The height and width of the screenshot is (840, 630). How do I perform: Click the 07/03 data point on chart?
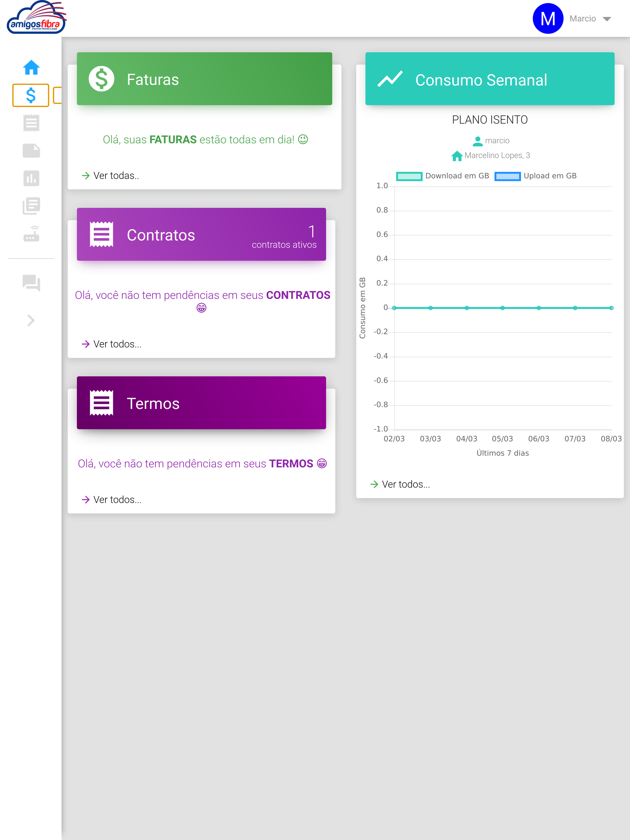coord(575,308)
